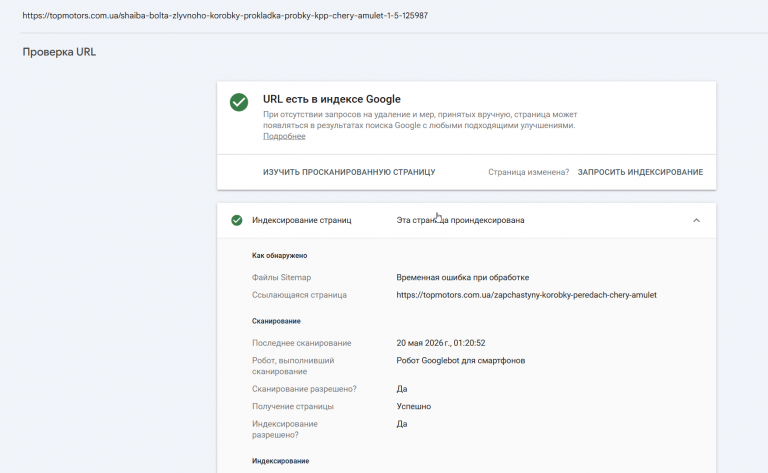
Task: Click the 'Проверка URL' heading
Action: (59, 52)
